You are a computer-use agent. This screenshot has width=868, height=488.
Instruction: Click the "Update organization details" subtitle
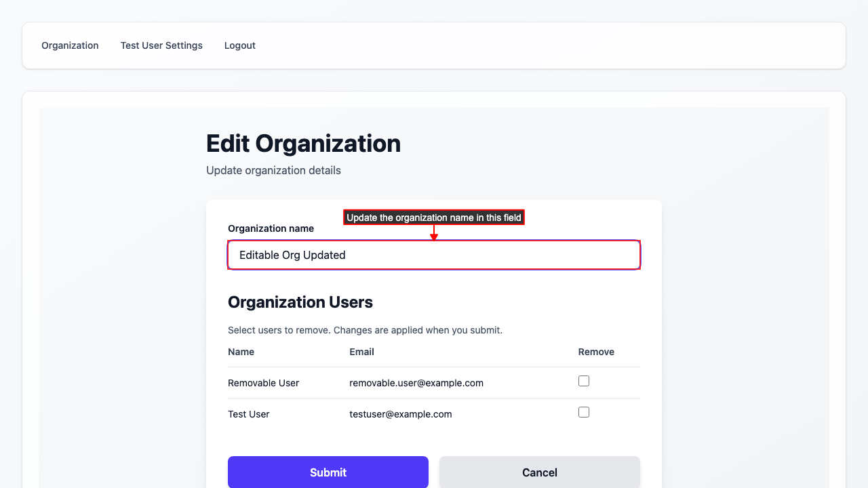pyautogui.click(x=273, y=170)
